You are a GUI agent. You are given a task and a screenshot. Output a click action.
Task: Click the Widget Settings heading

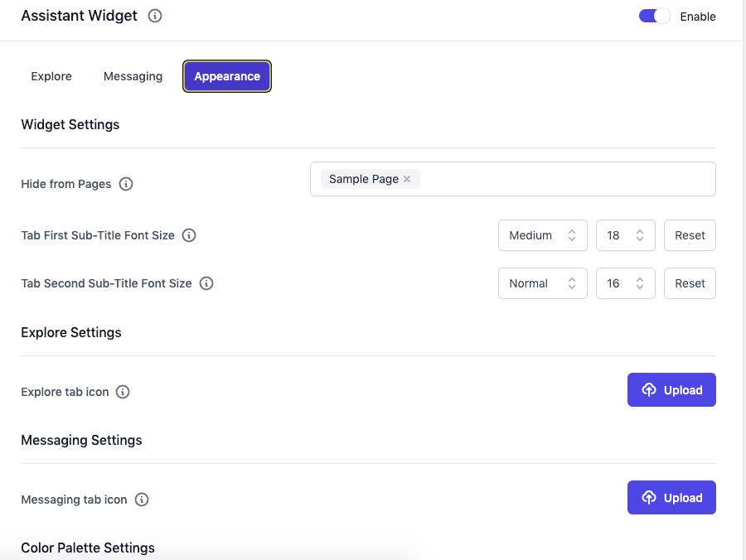point(70,124)
